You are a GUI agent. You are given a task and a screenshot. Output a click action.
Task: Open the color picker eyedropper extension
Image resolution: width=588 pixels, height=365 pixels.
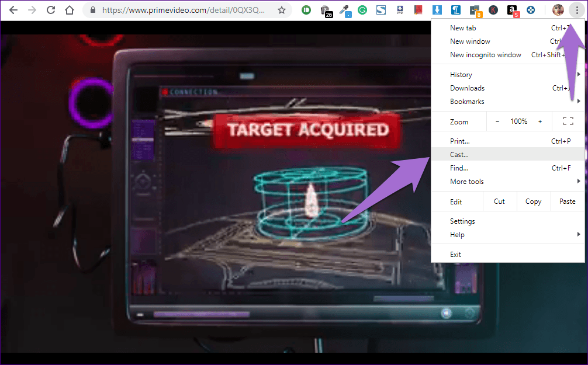(x=345, y=10)
